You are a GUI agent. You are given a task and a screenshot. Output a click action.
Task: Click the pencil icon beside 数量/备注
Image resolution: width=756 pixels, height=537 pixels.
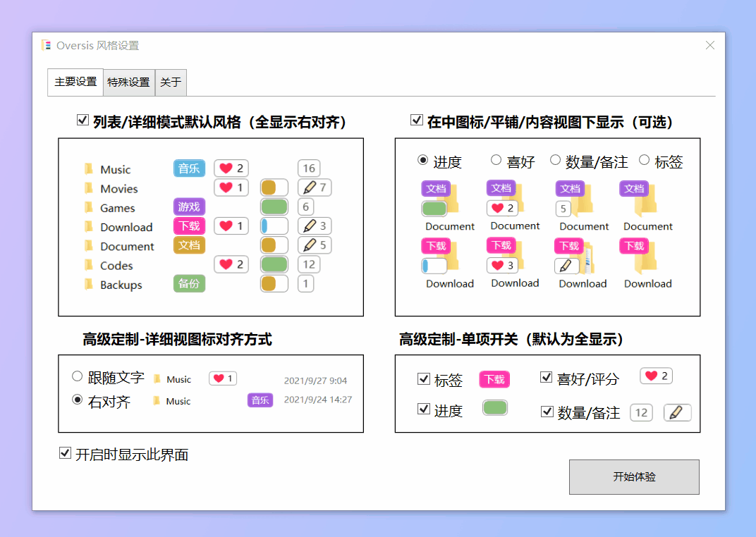click(677, 412)
